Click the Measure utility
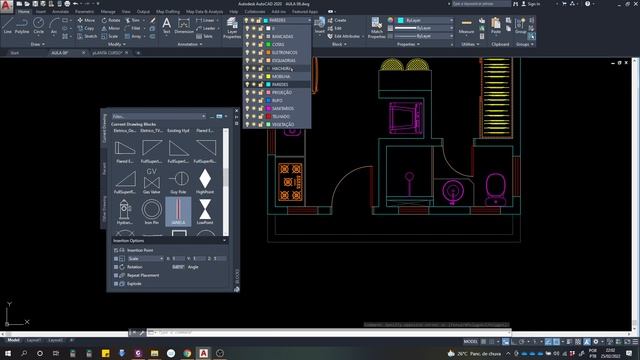The image size is (640, 360). [x=466, y=25]
